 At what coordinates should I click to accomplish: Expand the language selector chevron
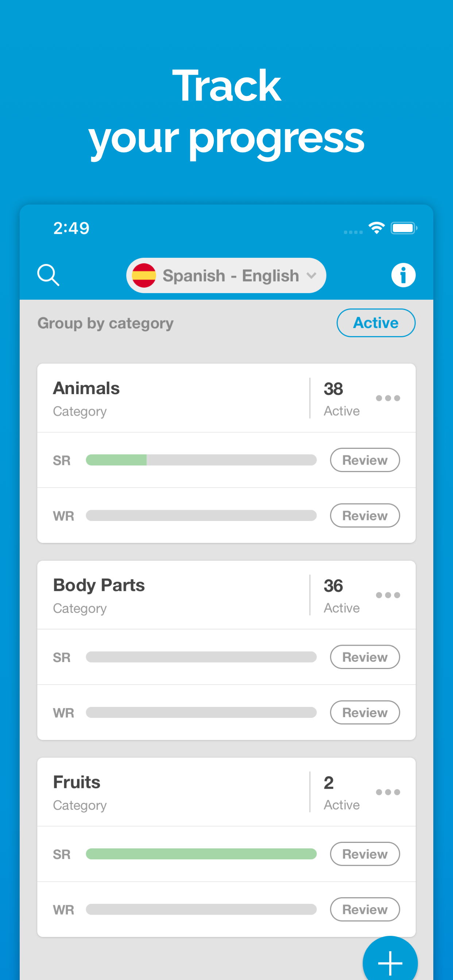311,275
